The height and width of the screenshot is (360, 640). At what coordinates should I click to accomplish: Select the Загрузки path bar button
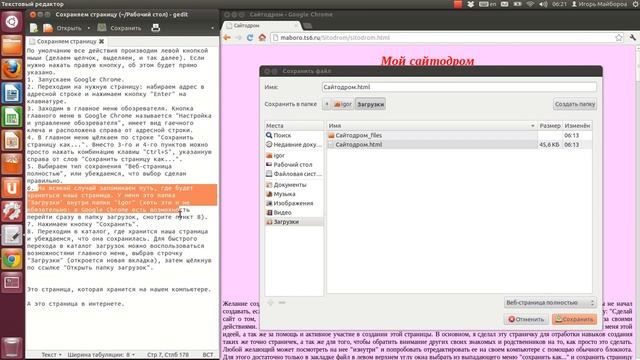tap(370, 104)
